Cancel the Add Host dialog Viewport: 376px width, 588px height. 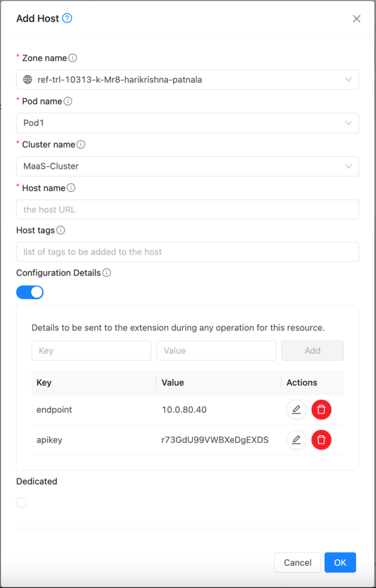click(297, 563)
